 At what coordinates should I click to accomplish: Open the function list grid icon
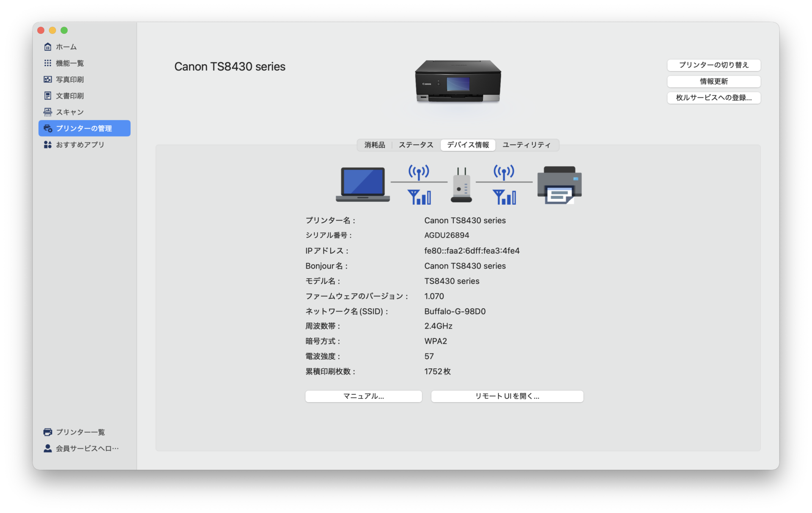click(x=48, y=63)
